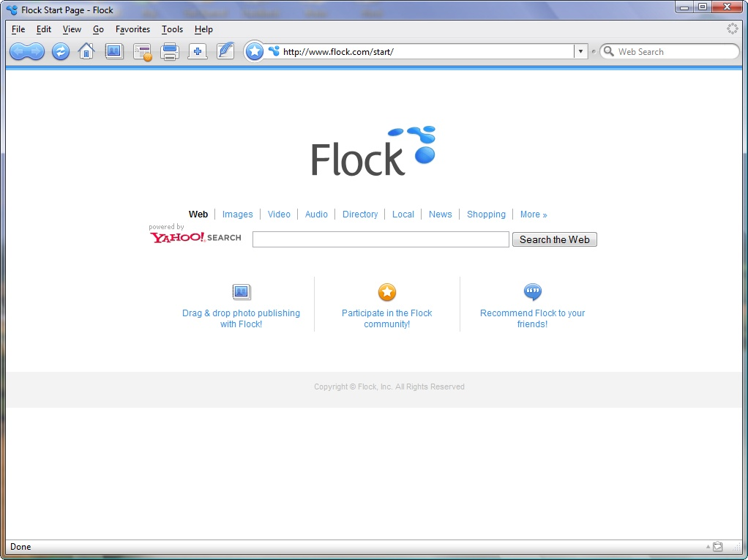Click the Yahoo! Search logo
This screenshot has height=560, width=748.
(195, 237)
